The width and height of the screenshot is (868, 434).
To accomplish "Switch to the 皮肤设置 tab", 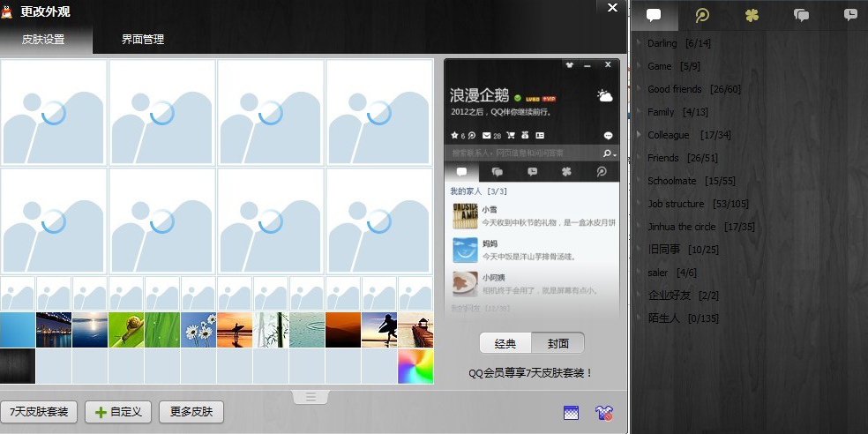I will tap(43, 40).
